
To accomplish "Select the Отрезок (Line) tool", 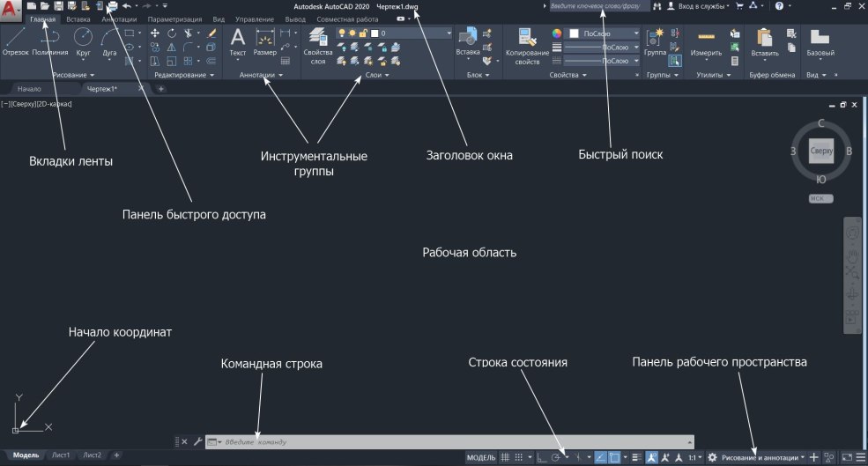I will (15, 42).
